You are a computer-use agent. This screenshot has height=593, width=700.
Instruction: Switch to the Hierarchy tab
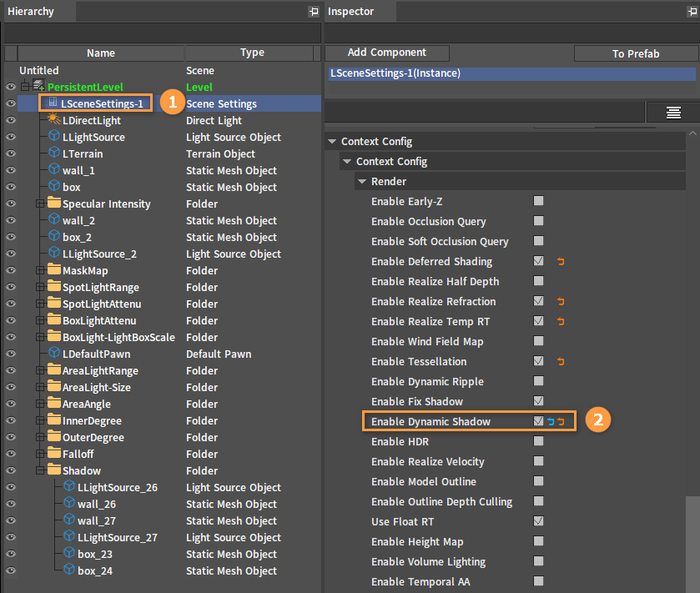(39, 12)
